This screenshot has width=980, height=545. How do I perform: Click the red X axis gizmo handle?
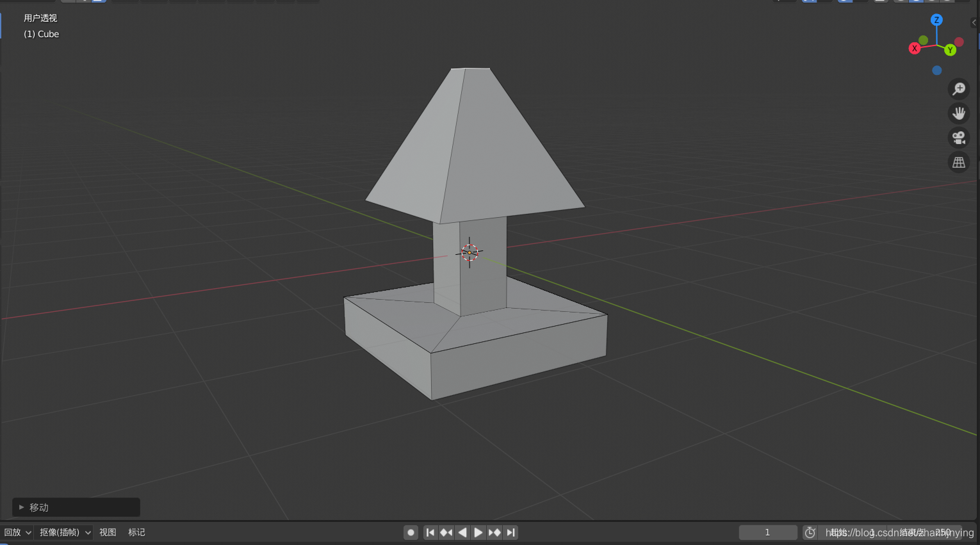915,48
